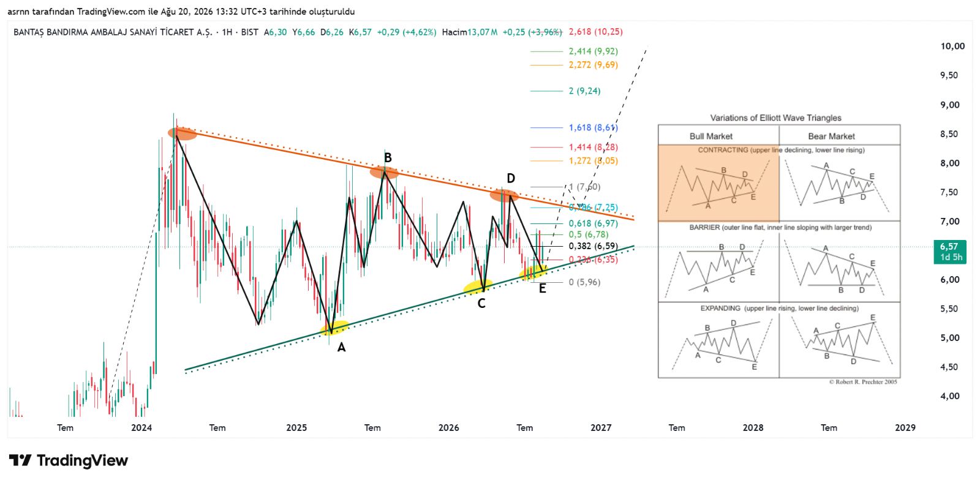Click the TradingView logo at the bottom
The height and width of the screenshot is (483, 980).
[x=69, y=460]
